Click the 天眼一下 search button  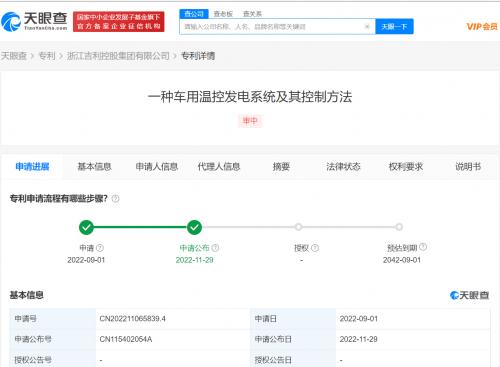point(394,26)
